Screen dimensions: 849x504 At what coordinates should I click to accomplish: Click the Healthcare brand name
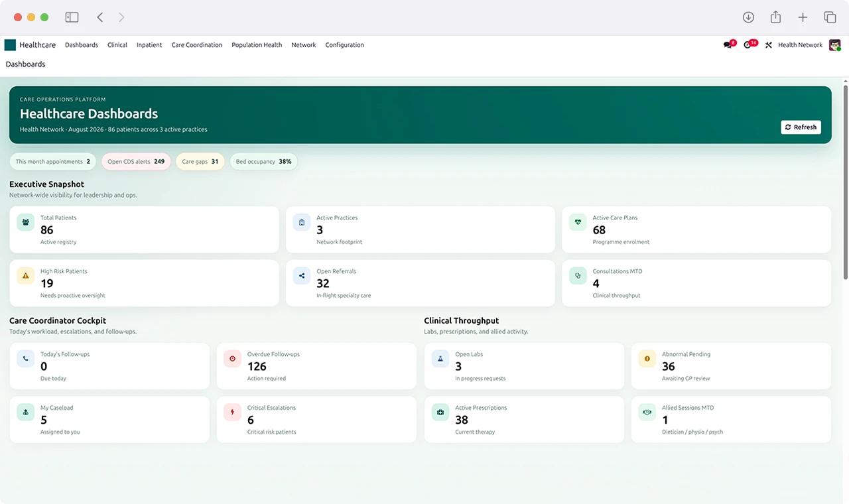tap(38, 45)
